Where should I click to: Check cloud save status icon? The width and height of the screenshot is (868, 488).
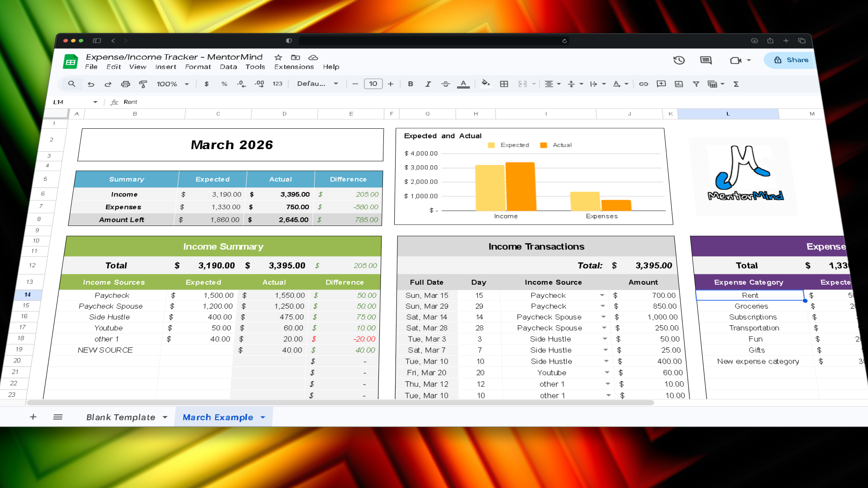click(x=313, y=57)
